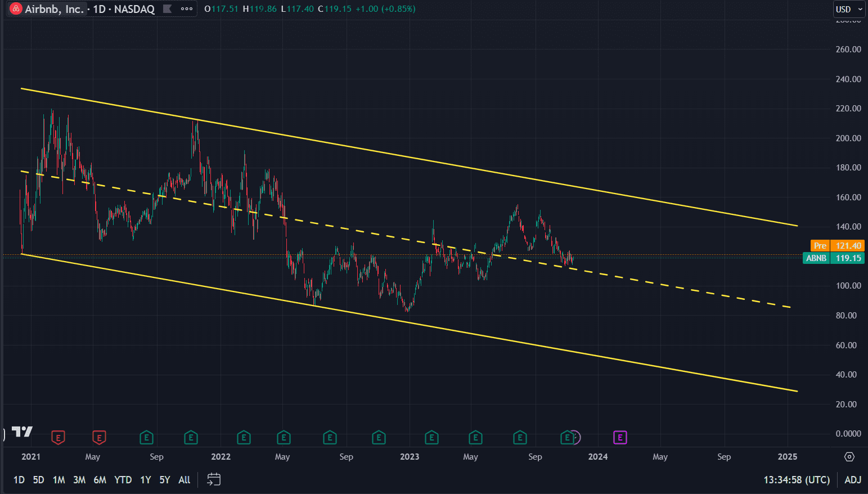868x494 pixels.
Task: Open the green earnings marker for Feb 2022
Action: pos(244,437)
